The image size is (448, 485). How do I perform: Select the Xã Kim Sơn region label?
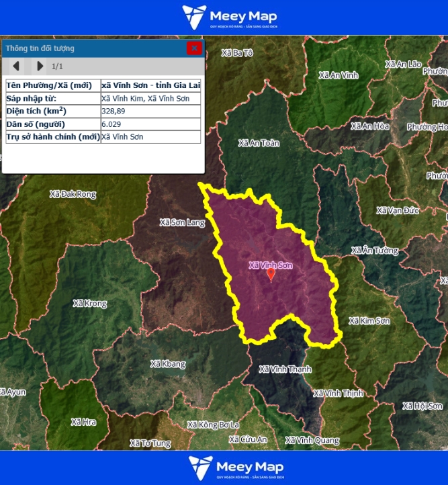coord(369,321)
